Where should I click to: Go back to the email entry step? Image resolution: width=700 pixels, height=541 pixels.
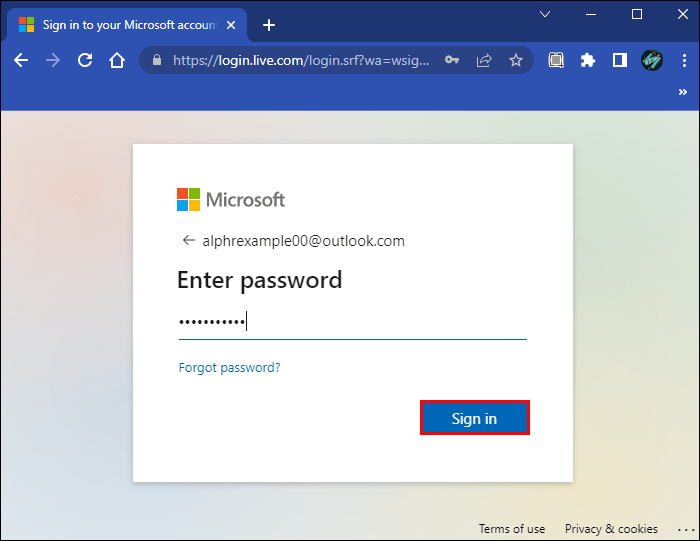pyautogui.click(x=187, y=241)
